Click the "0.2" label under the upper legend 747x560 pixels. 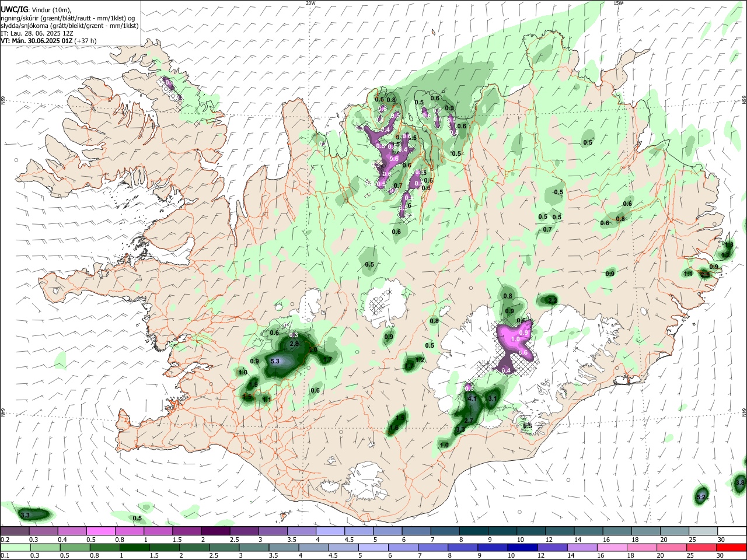5,540
